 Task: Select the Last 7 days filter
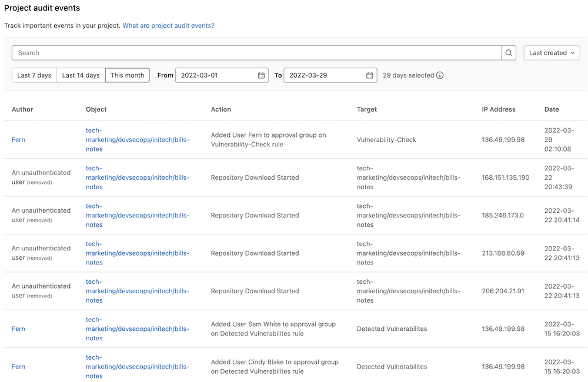[34, 75]
